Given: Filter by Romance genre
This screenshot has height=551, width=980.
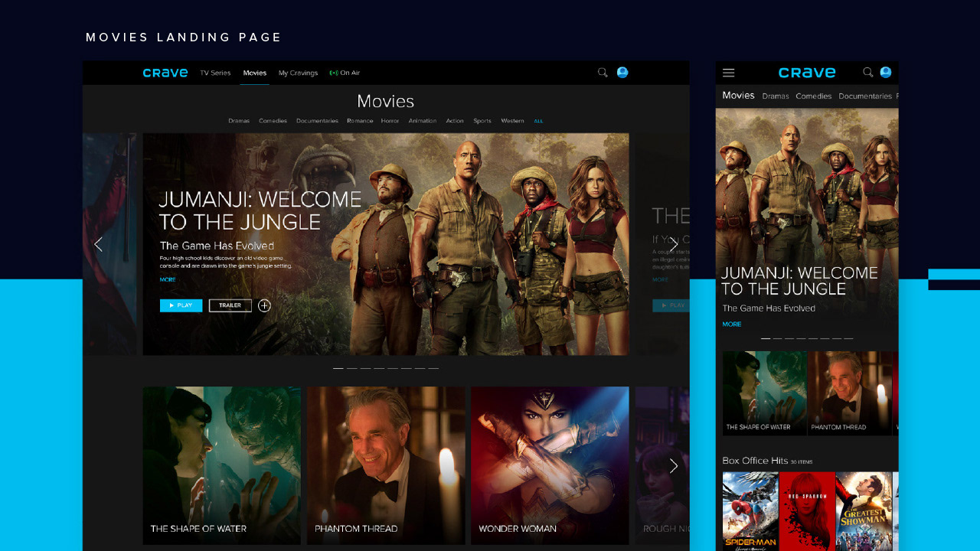Looking at the screenshot, I should pos(360,121).
